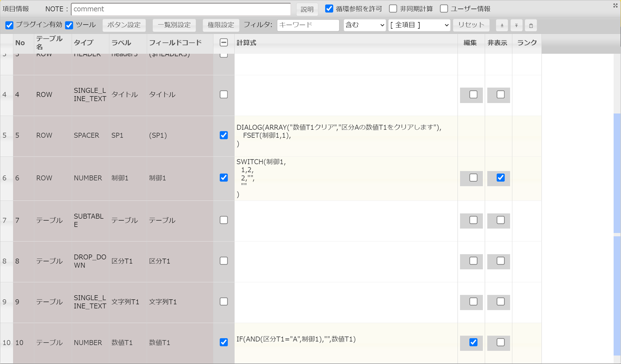Open the [全項目] field filter dropdown

tap(419, 25)
